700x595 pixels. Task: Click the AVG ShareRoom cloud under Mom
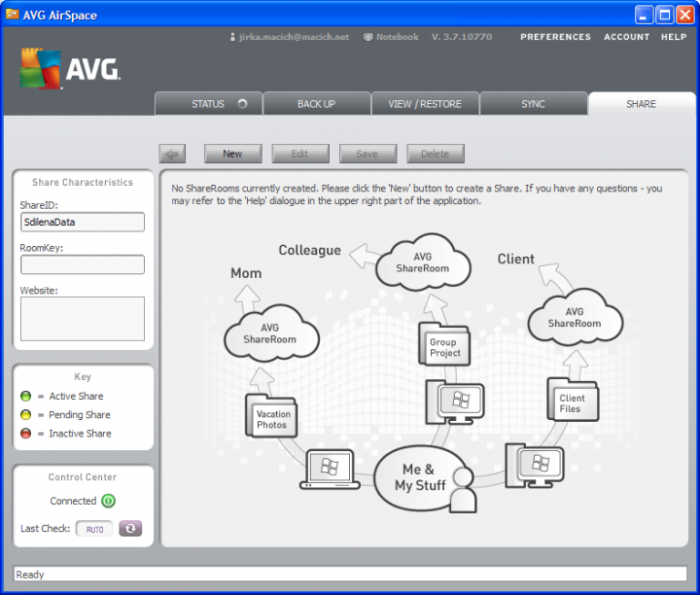click(270, 333)
